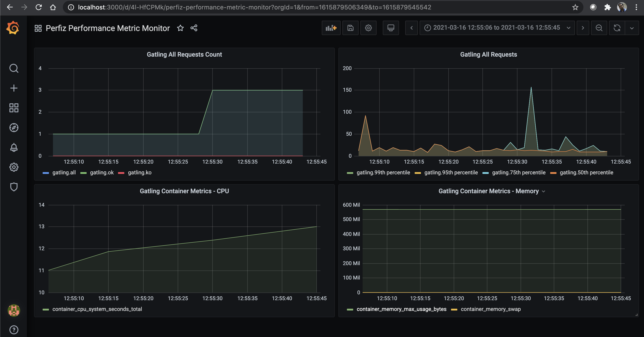Screen dimensions: 644x337
Task: Click the Memory panel resize handle
Action: 636,315
